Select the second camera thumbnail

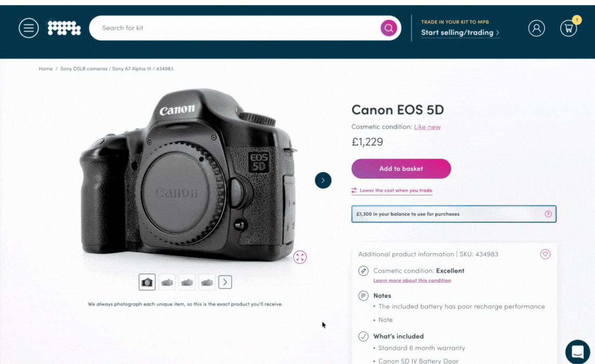(167, 282)
